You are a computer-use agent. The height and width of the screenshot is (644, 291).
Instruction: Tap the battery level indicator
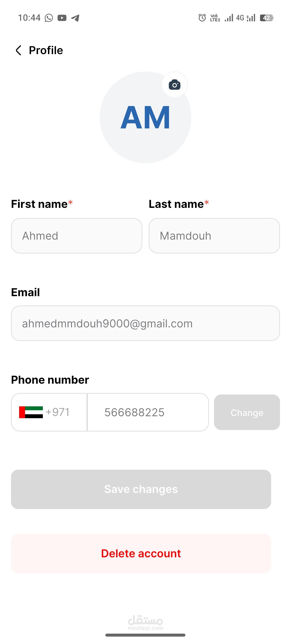[266, 18]
